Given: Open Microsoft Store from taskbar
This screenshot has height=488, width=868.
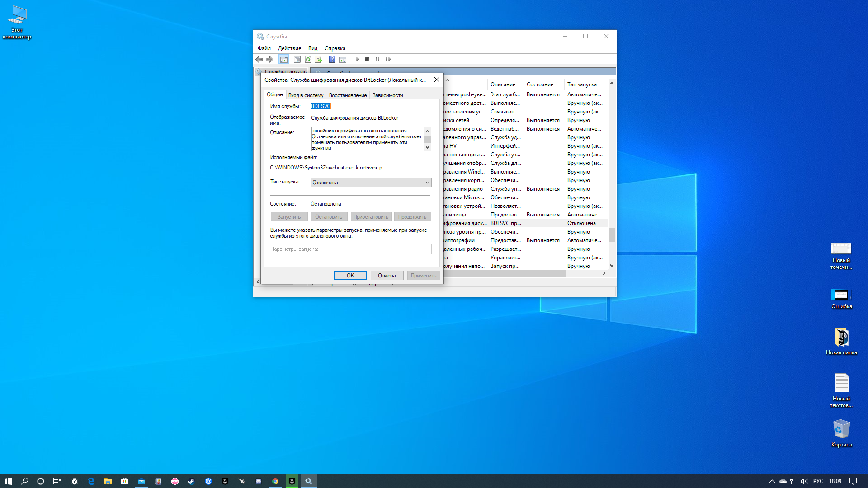Looking at the screenshot, I should [x=124, y=481].
